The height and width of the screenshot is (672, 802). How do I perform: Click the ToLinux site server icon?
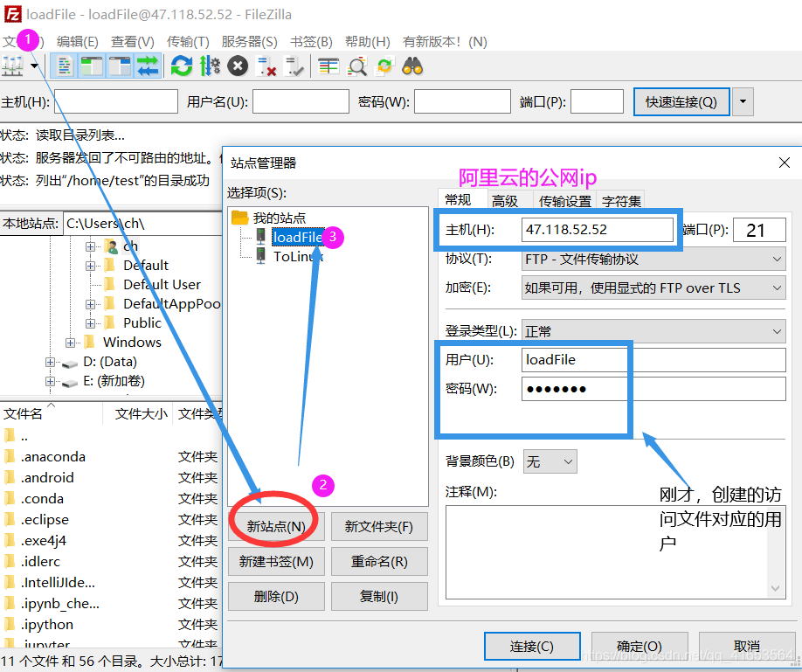pyautogui.click(x=261, y=256)
